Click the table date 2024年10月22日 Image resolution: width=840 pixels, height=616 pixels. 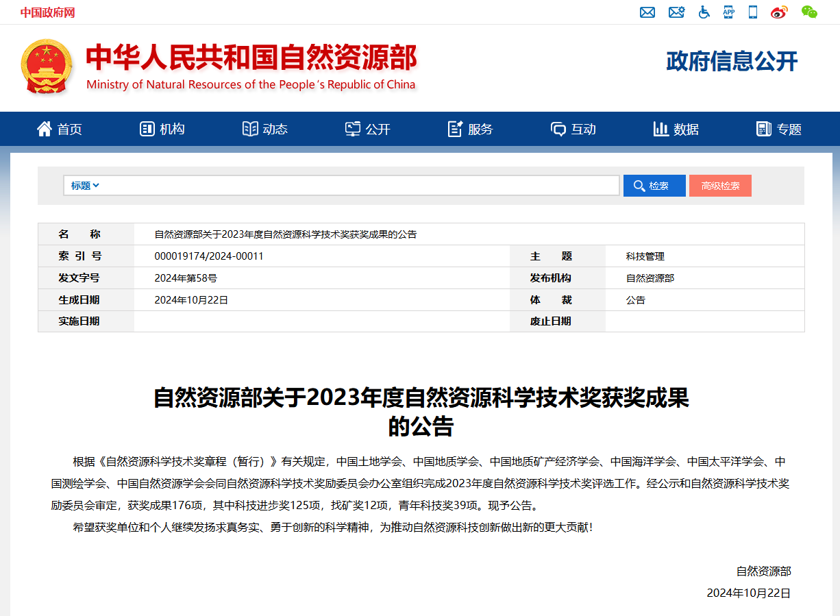(191, 300)
